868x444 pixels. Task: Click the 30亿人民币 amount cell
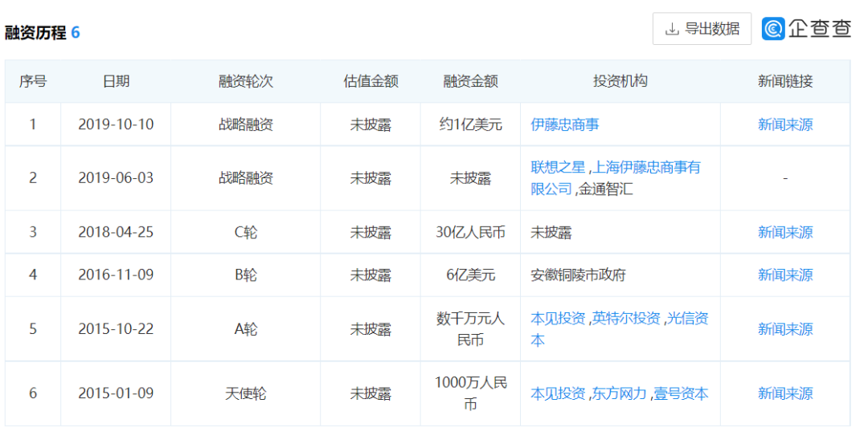click(x=470, y=232)
